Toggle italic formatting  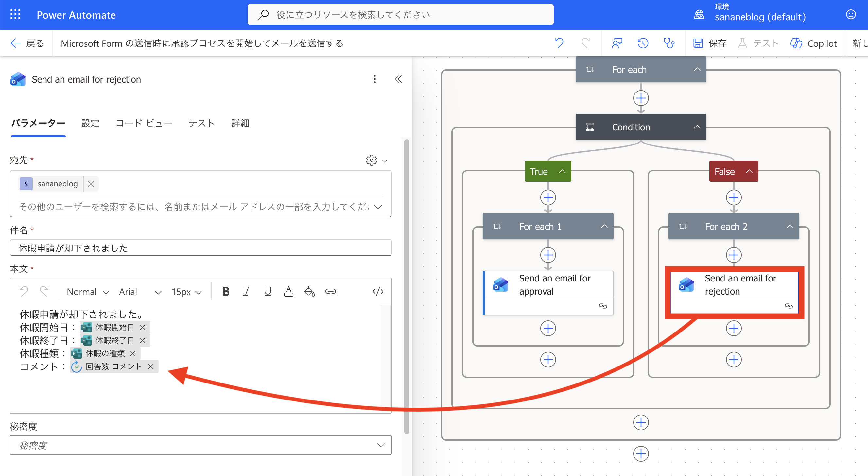[247, 291]
